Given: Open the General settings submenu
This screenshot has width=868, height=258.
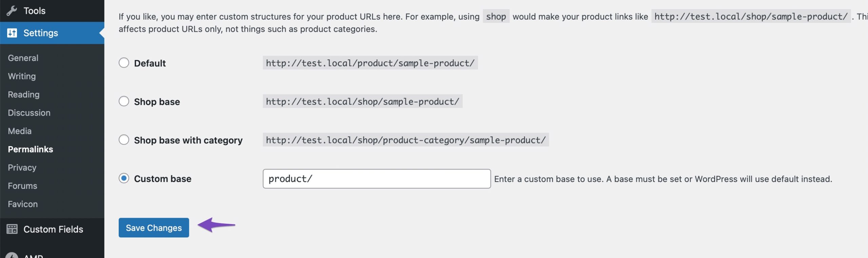Looking at the screenshot, I should (x=23, y=58).
